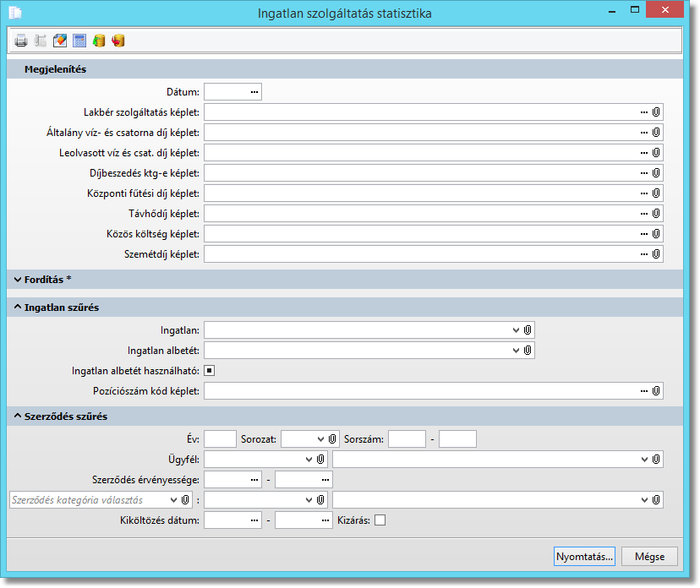Image resolution: width=700 pixels, height=588 pixels.
Task: Open the Ingatlan dropdown list
Action: coord(516,329)
